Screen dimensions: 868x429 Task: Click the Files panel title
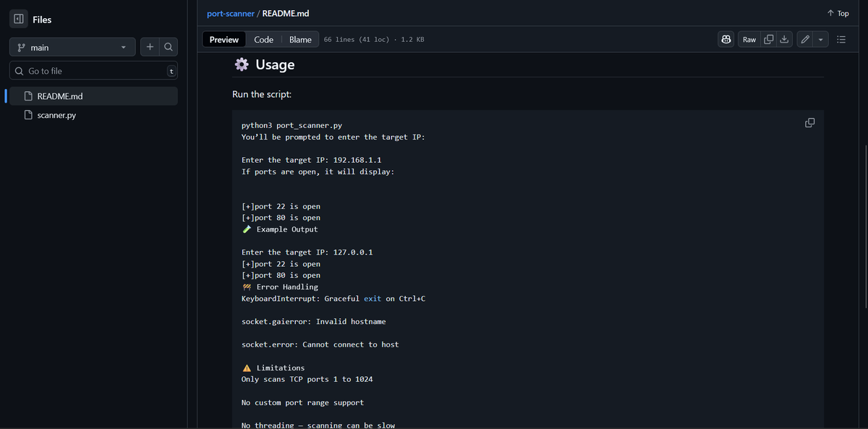pyautogui.click(x=42, y=20)
